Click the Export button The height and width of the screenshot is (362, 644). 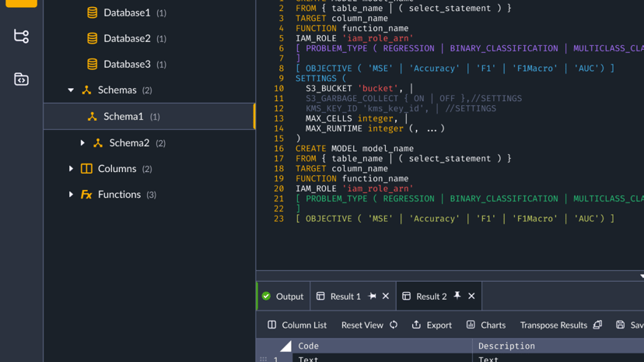[432, 325]
